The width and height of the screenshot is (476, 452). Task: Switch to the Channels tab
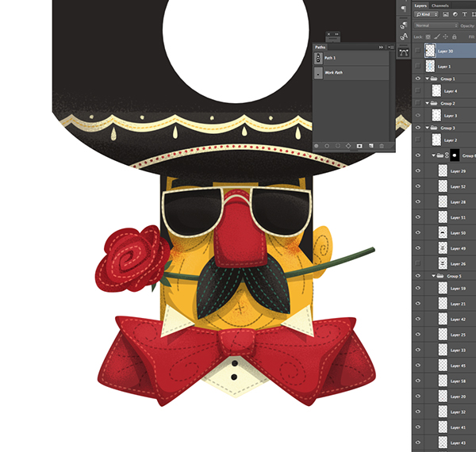pyautogui.click(x=440, y=6)
